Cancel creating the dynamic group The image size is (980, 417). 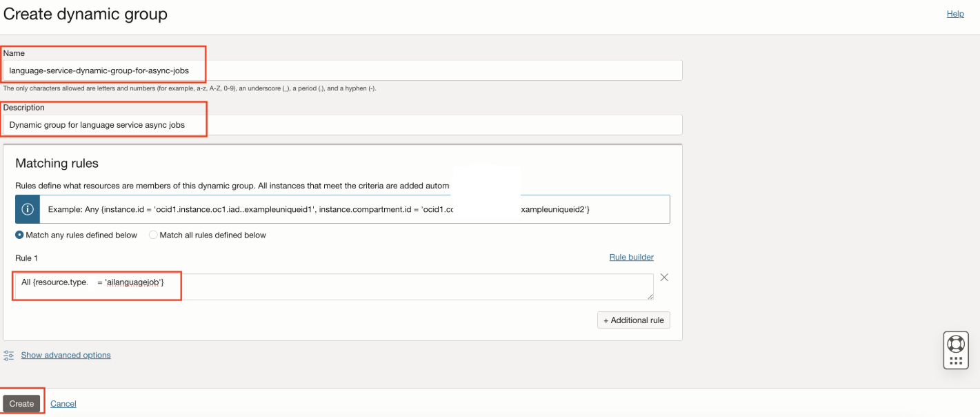tap(63, 404)
